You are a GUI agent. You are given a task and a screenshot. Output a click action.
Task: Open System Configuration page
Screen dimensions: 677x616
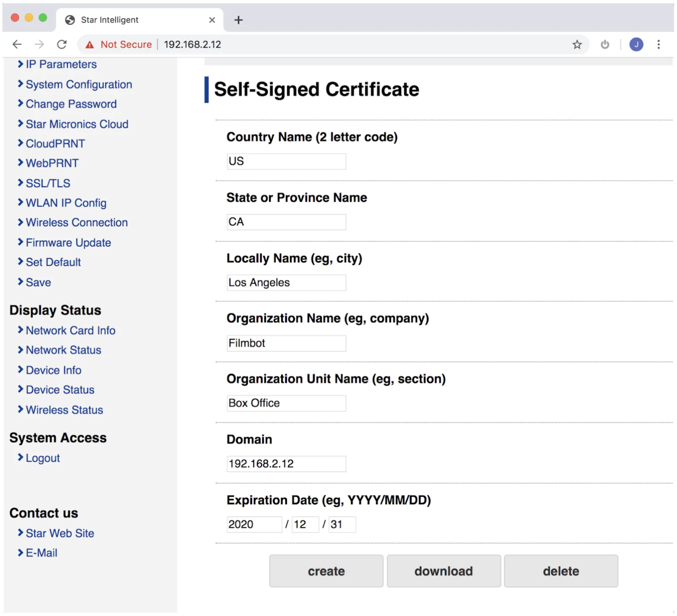(79, 85)
